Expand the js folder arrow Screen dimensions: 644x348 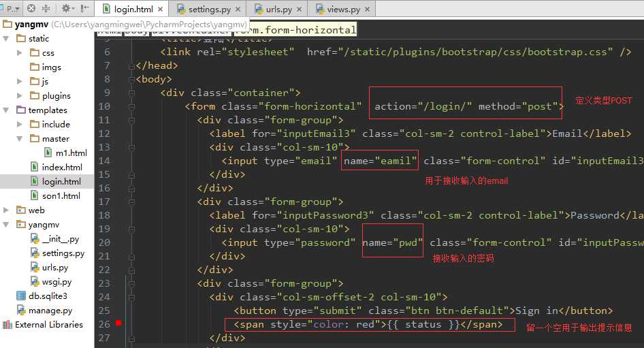pyautogui.click(x=19, y=81)
